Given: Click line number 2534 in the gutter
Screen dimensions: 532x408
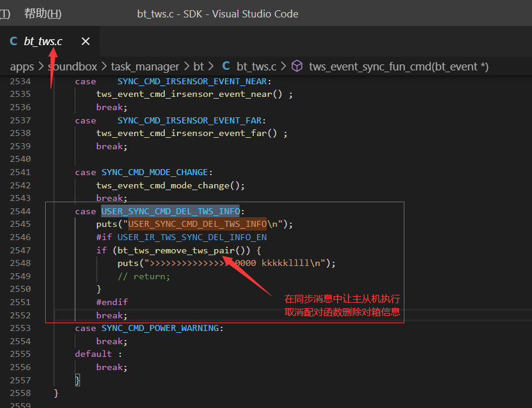Looking at the screenshot, I should click(20, 81).
